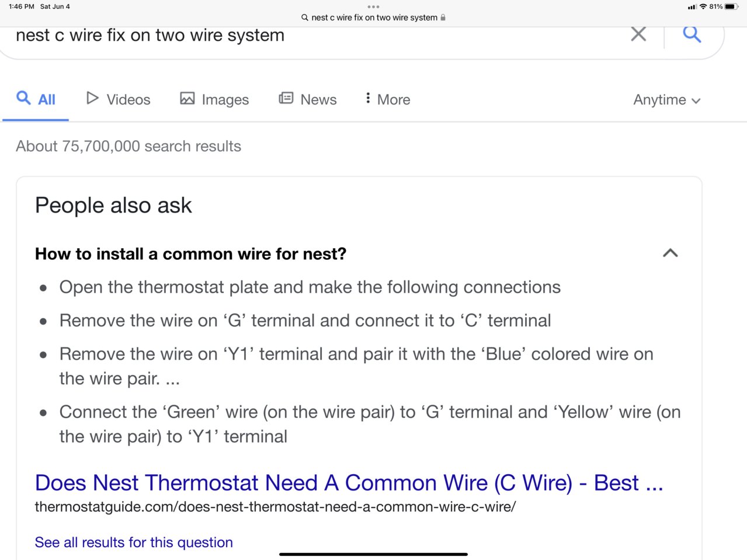Open the battery status indicator
747x560 pixels.
pos(732,6)
